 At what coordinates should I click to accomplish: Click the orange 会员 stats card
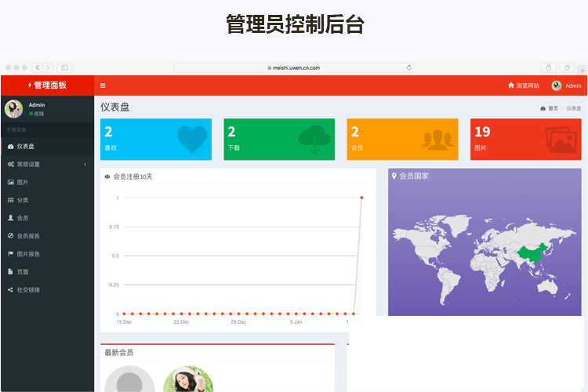[x=402, y=140]
